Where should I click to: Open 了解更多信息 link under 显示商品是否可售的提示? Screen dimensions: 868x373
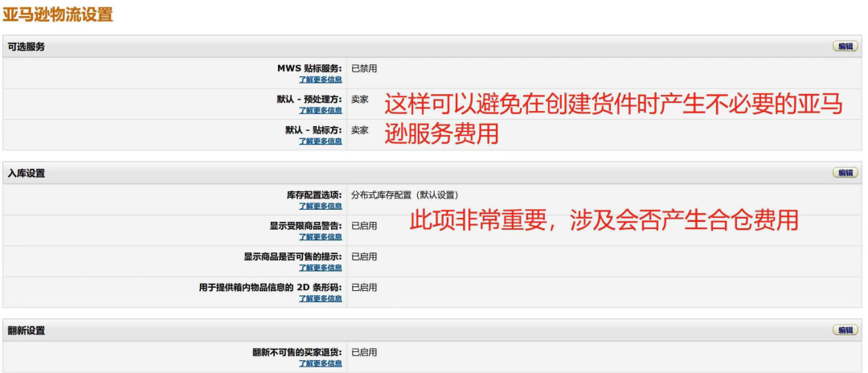click(x=321, y=268)
